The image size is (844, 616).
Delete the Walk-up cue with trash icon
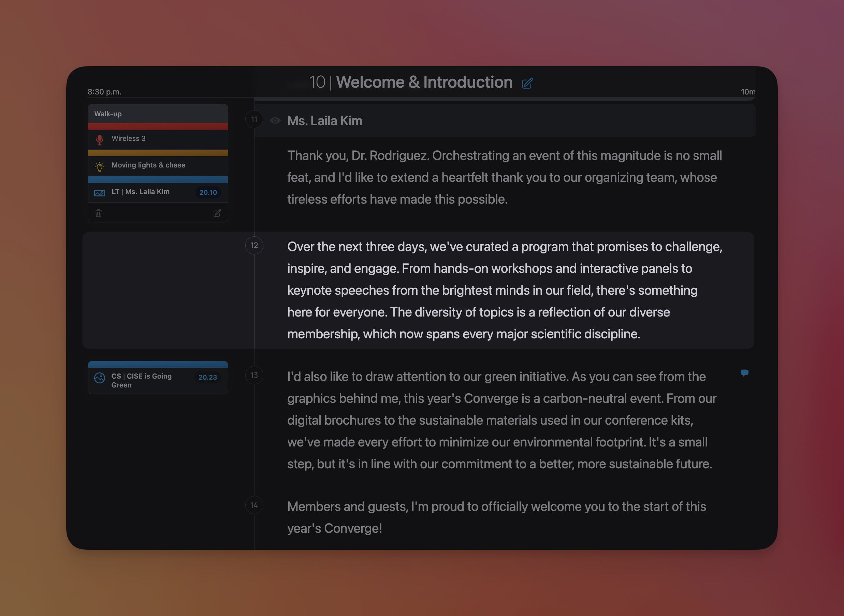click(99, 213)
